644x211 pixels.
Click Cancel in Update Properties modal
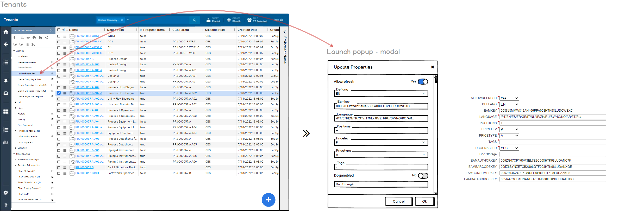coord(399,201)
